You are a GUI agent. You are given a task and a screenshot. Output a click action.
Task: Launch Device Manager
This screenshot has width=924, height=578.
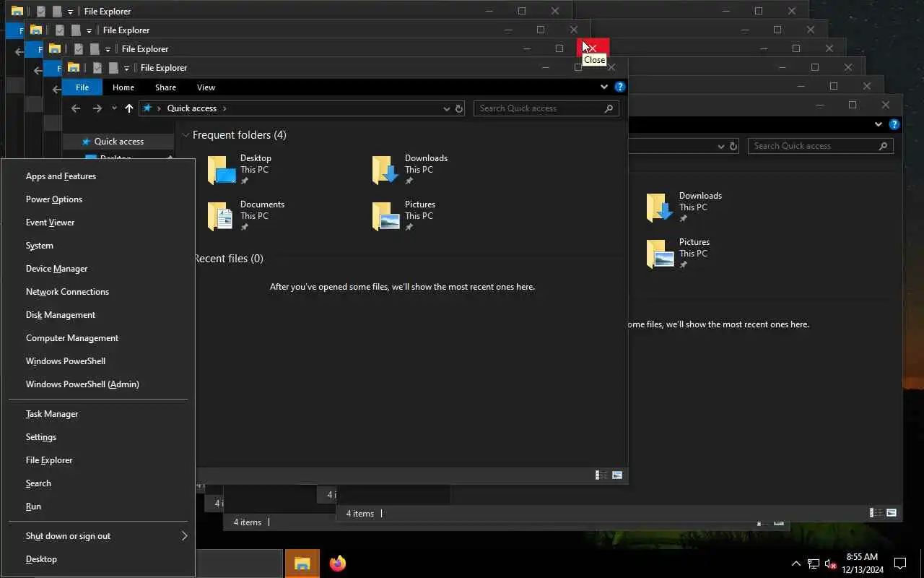click(98, 269)
